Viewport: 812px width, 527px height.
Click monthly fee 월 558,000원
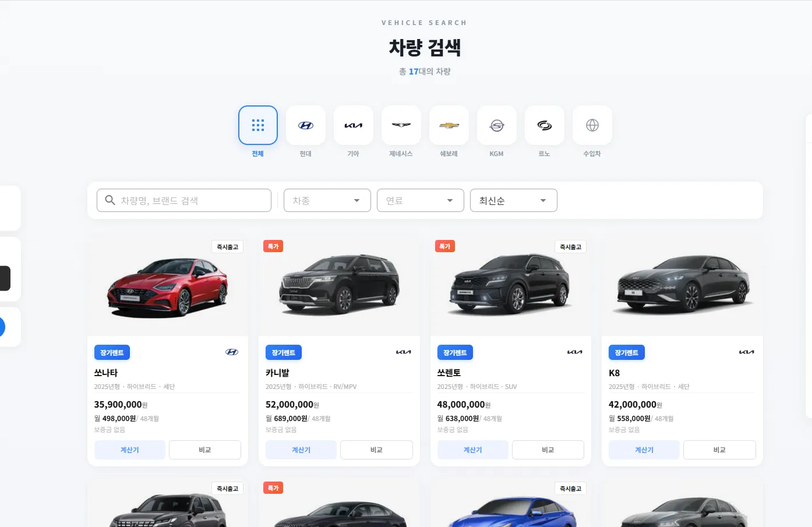630,419
